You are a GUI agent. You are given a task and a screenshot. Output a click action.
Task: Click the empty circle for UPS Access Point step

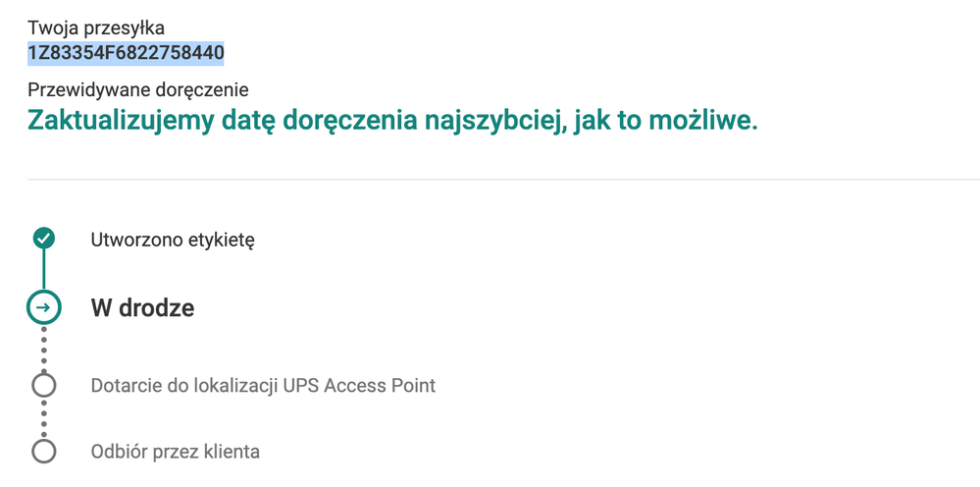[43, 385]
